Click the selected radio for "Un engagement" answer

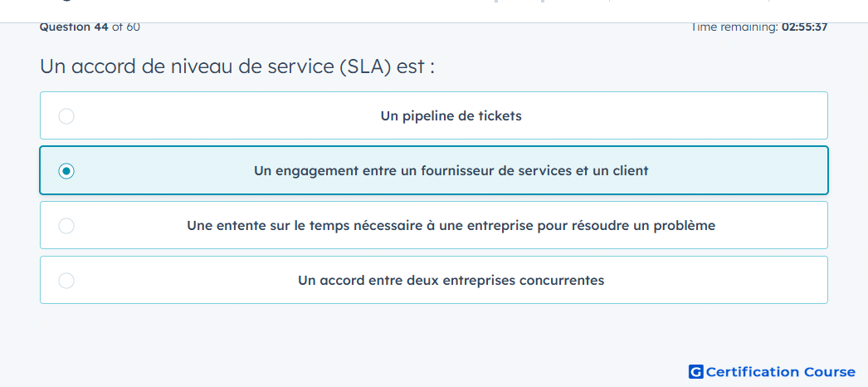[x=66, y=171]
